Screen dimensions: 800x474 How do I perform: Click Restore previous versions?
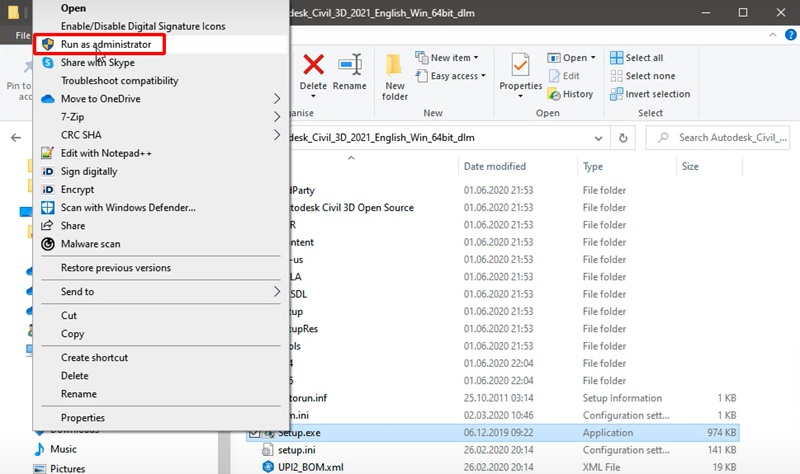coord(160,268)
